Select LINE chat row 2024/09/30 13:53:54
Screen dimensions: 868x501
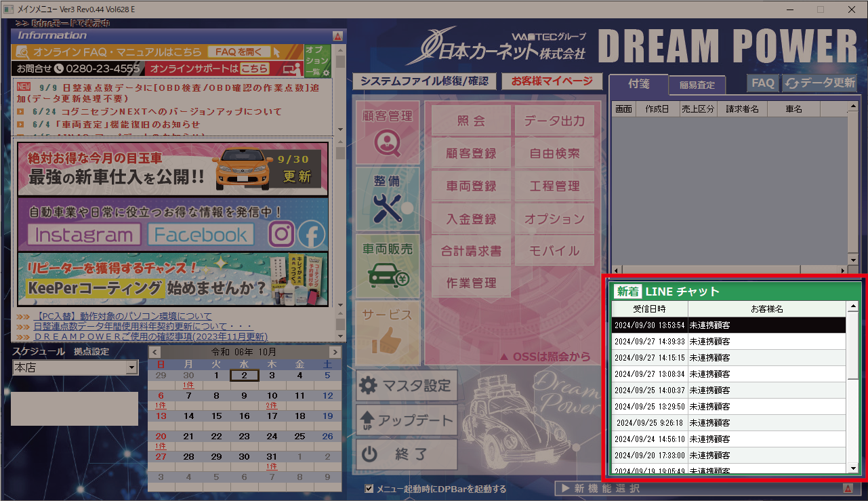[729, 325]
